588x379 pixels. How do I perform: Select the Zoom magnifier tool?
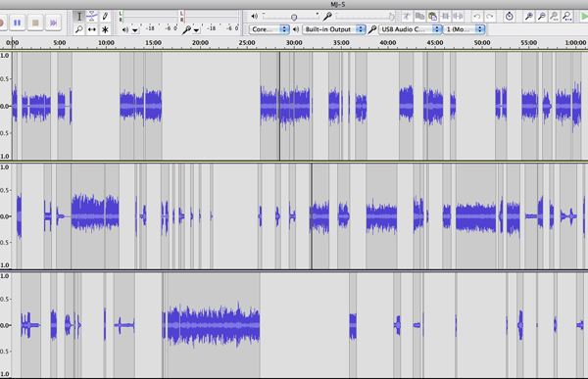79,29
